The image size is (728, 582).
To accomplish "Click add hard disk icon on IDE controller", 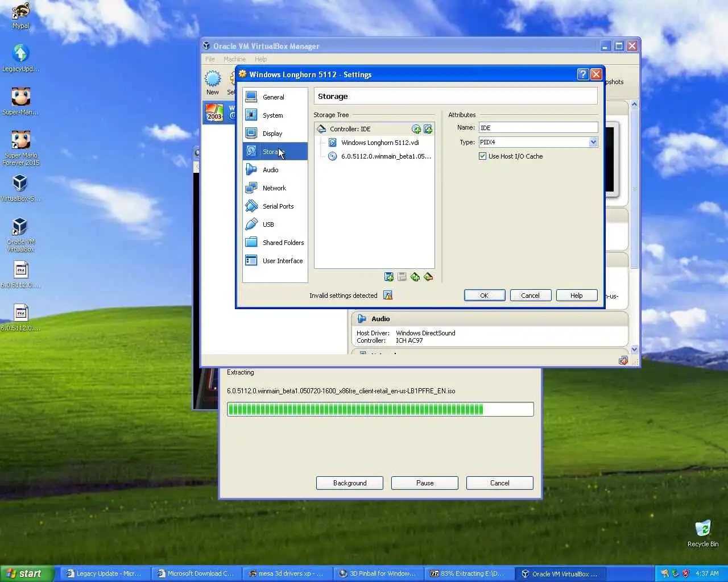I will [428, 129].
